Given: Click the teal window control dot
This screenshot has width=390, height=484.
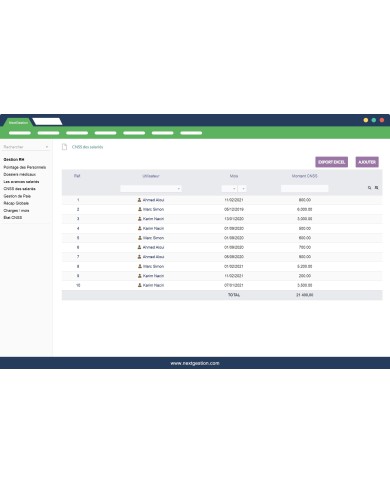Looking at the screenshot, I should click(374, 120).
